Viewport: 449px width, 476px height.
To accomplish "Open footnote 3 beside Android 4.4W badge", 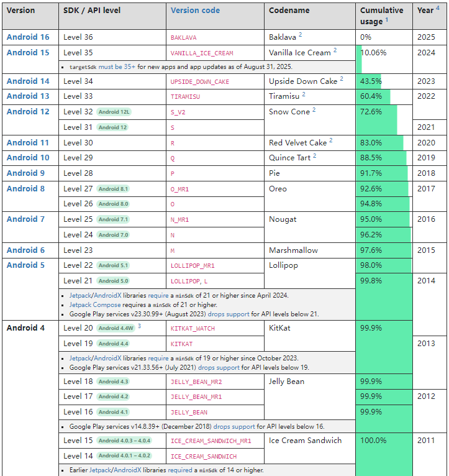I will (x=139, y=326).
